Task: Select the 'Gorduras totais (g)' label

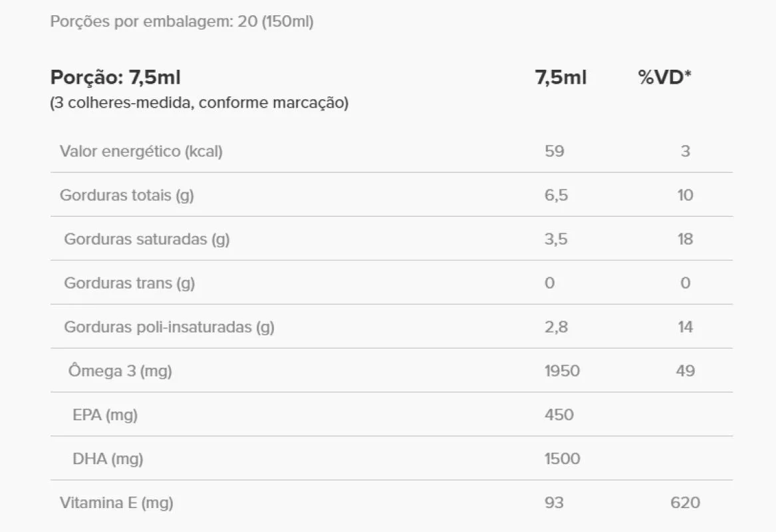Action: 126,195
